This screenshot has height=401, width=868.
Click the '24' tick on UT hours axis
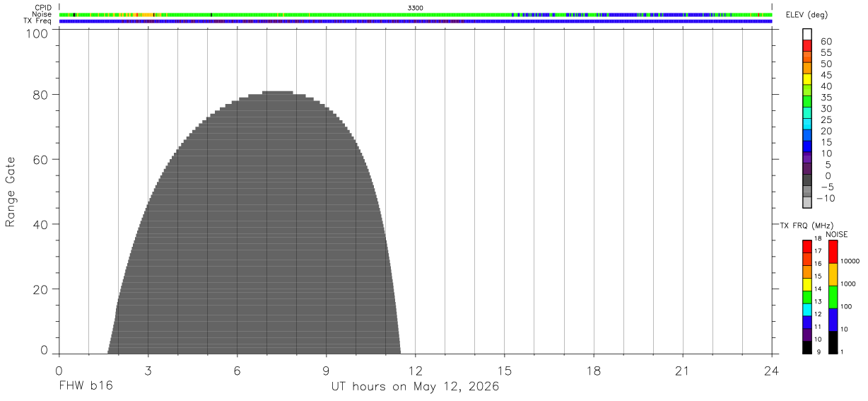click(771, 371)
